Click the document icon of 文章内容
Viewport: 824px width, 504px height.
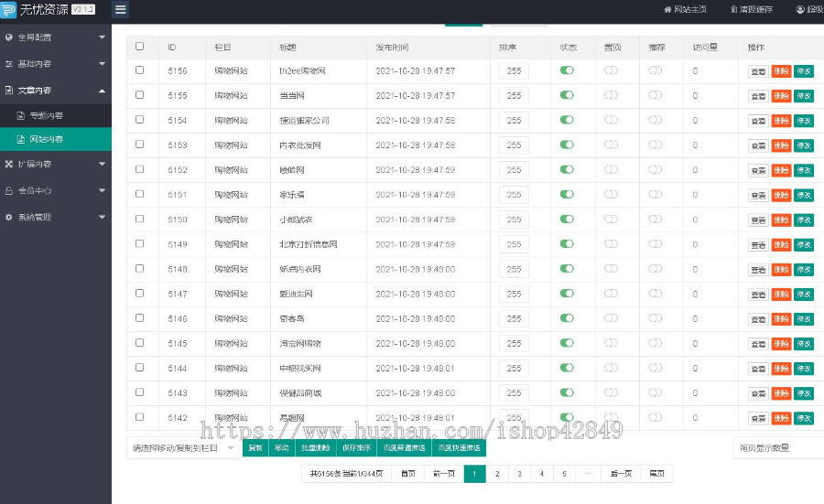pos(9,91)
